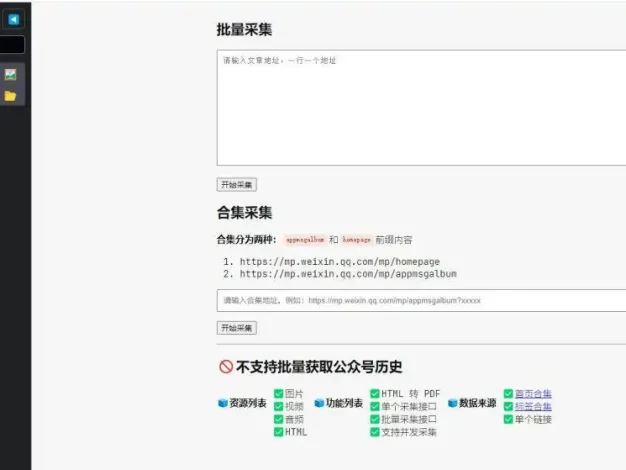Click the 数据来源 label
The height and width of the screenshot is (470, 626).
click(x=477, y=403)
